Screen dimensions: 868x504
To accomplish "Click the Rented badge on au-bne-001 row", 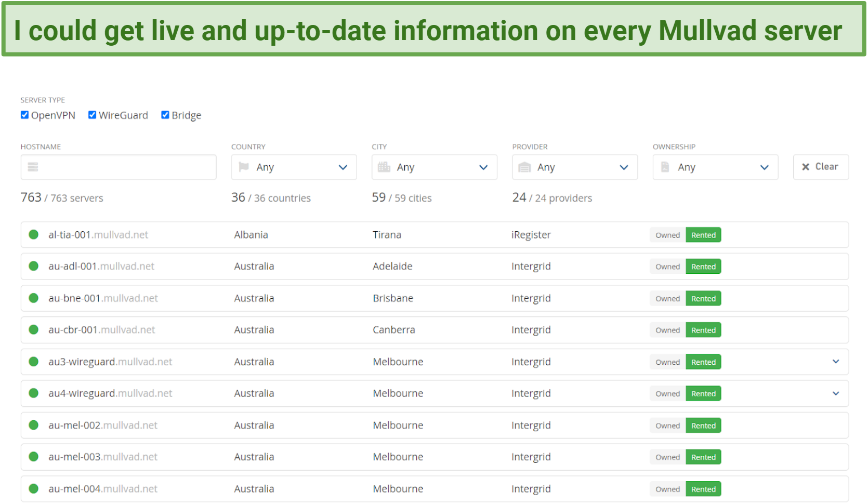I will pyautogui.click(x=703, y=299).
